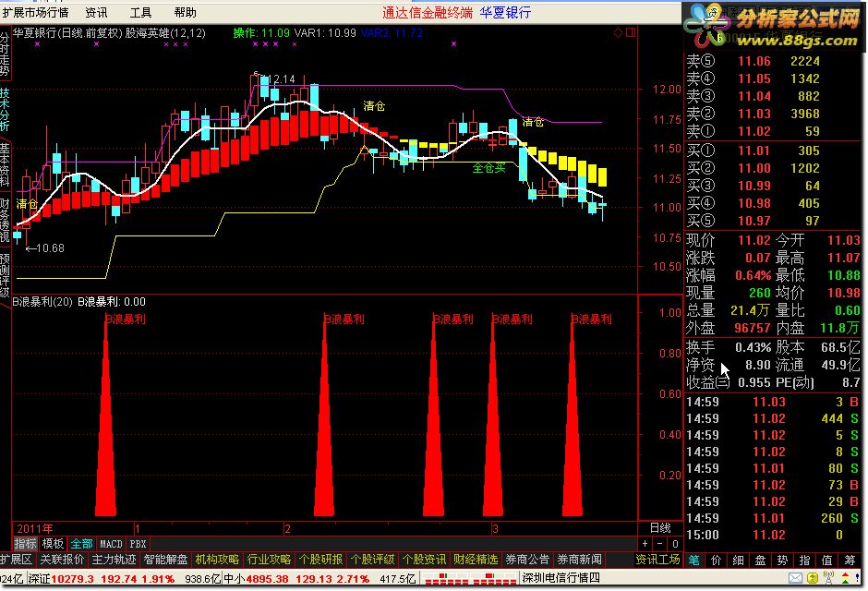Image resolution: width=868 pixels, height=591 pixels.
Task: Open the 机构攻略 tab
Action: click(x=217, y=560)
